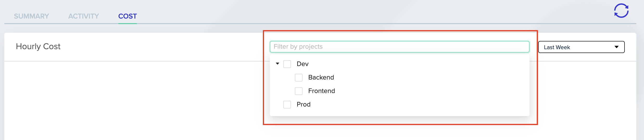
Task: Select the Cost tab
Action: 127,16
